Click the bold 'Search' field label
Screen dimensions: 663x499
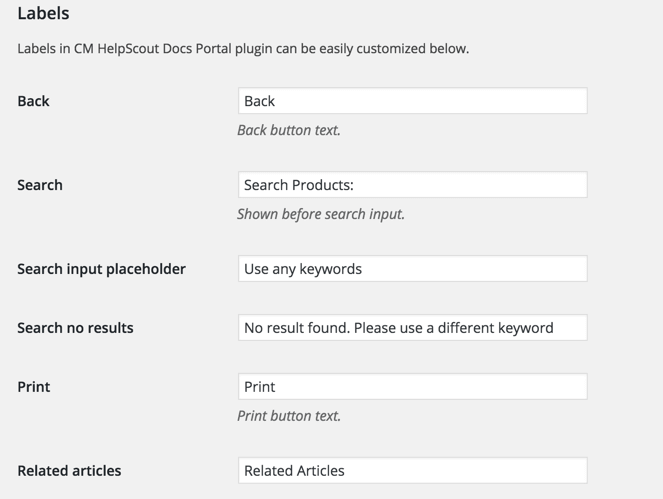40,185
